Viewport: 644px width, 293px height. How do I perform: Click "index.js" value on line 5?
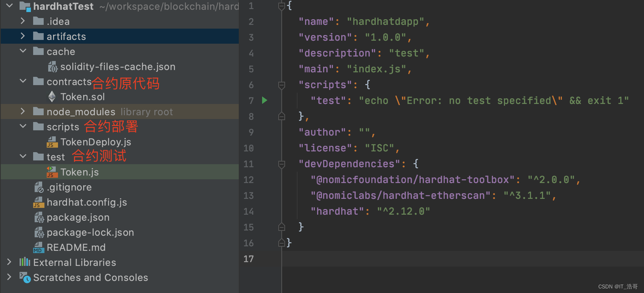[x=376, y=69]
